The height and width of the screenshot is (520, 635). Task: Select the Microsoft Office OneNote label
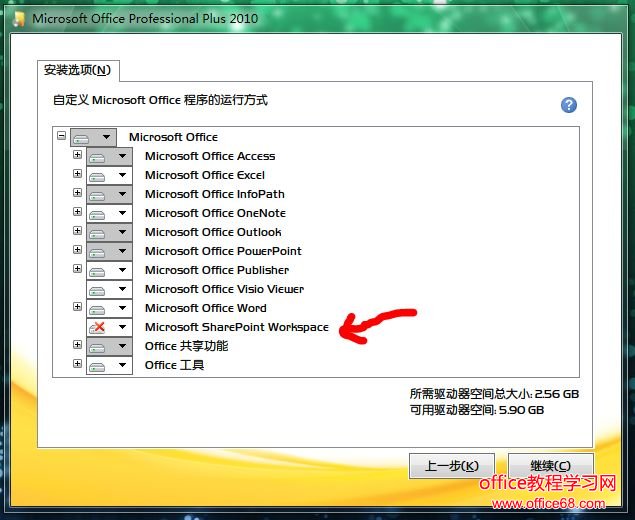pos(215,213)
